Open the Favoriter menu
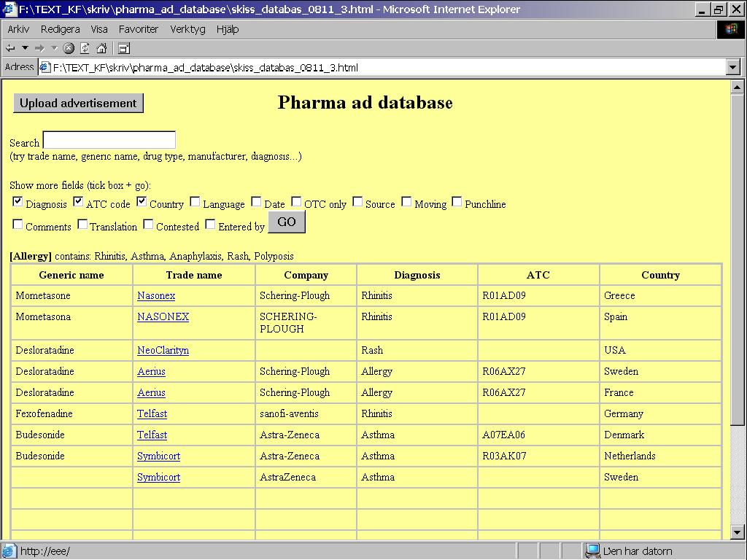 coord(138,29)
